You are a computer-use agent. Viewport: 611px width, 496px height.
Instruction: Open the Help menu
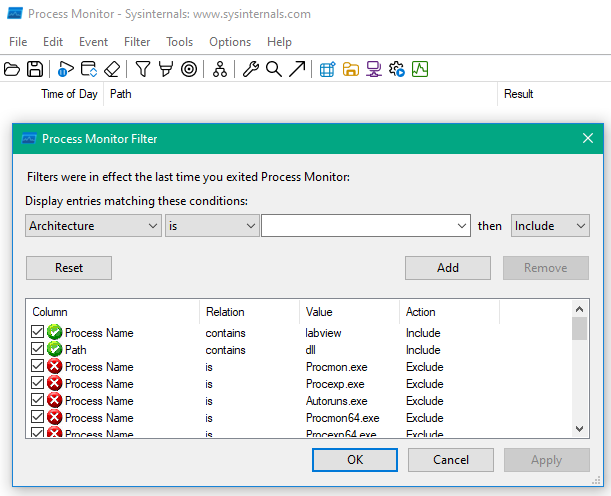(x=279, y=42)
